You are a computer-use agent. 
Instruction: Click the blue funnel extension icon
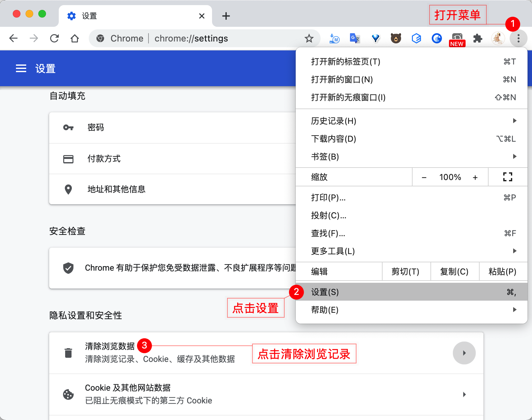tap(376, 38)
